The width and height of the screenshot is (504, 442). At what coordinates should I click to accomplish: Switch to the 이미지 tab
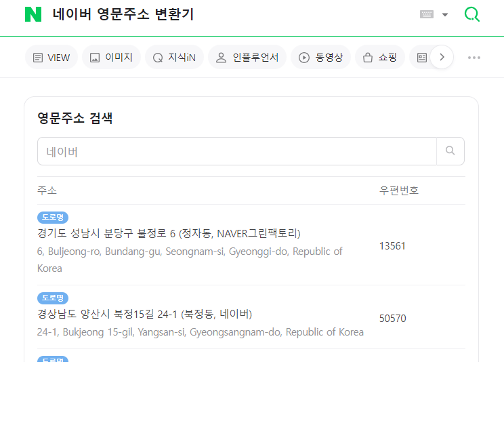(111, 58)
